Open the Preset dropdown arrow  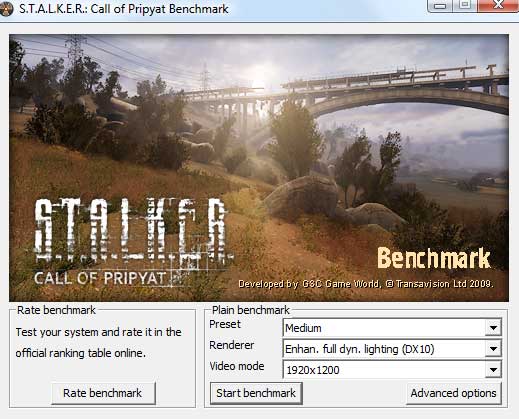click(493, 328)
